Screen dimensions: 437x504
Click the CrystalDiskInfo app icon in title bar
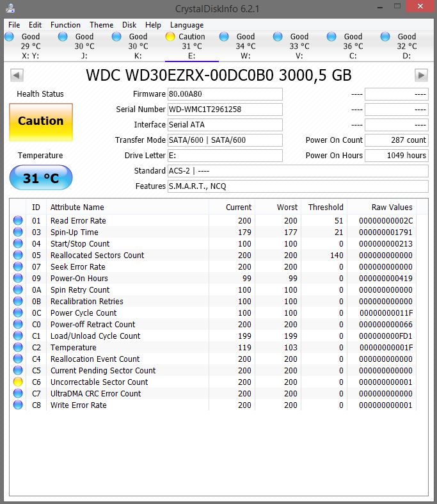pyautogui.click(x=10, y=8)
